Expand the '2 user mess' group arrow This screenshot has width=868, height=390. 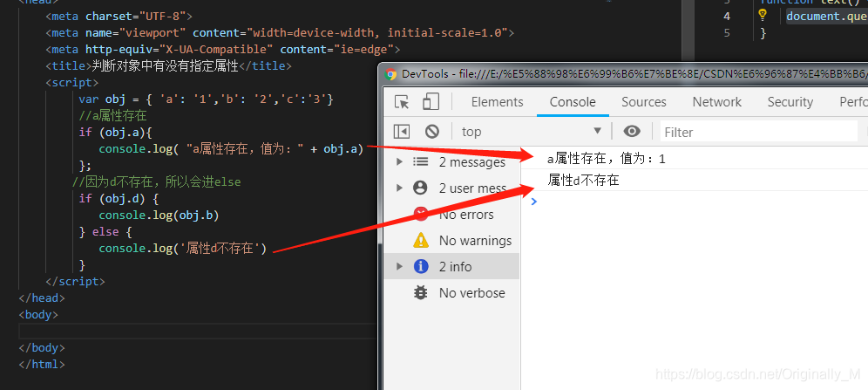coord(399,188)
